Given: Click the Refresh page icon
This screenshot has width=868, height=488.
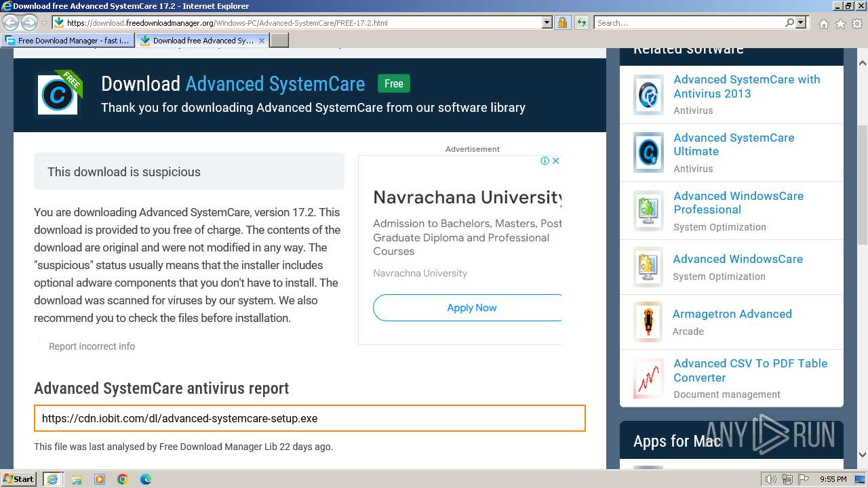Looking at the screenshot, I should [582, 22].
